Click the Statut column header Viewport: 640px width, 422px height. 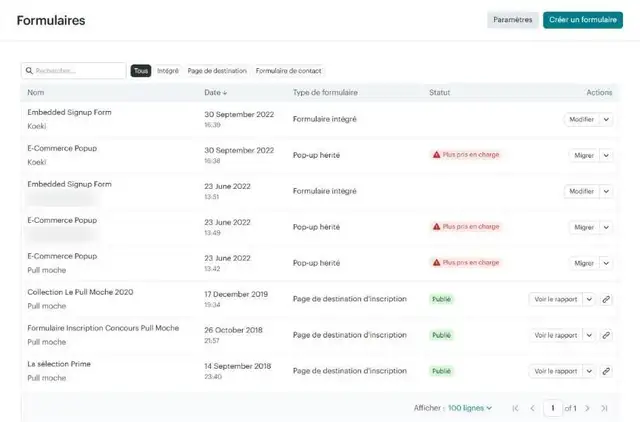440,93
